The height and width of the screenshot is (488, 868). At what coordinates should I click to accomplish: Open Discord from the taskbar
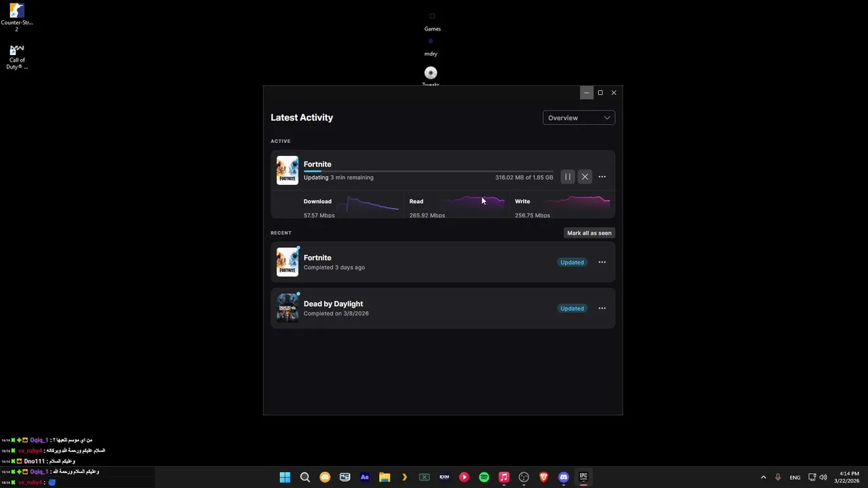pos(564,477)
